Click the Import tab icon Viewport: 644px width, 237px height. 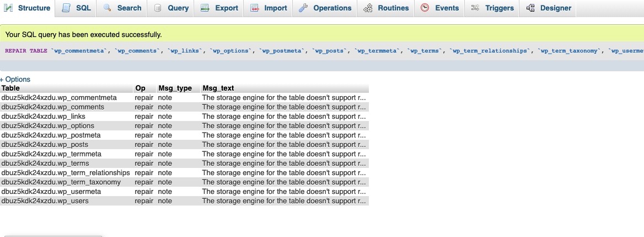[x=254, y=8]
